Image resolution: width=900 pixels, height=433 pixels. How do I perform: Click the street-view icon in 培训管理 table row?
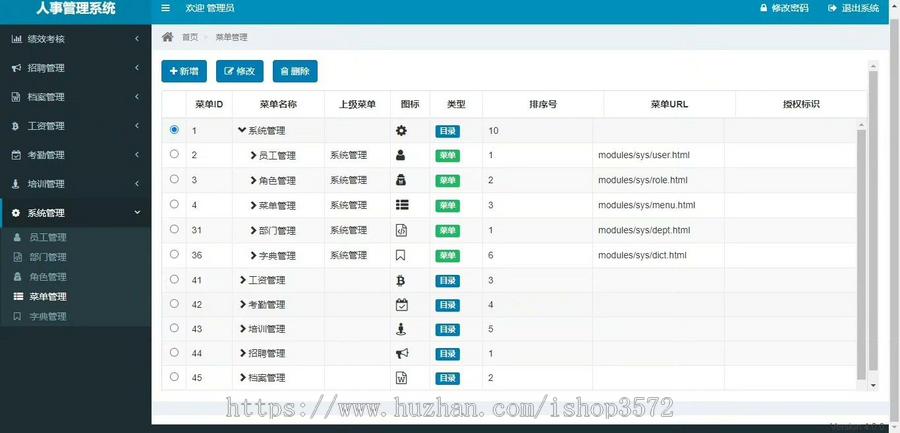tap(401, 329)
